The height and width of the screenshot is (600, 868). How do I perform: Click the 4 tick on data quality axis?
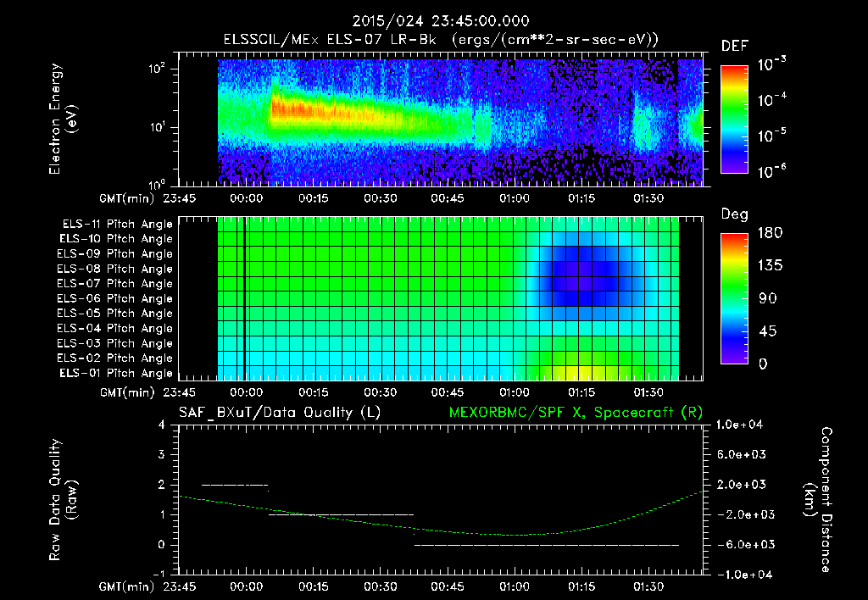tap(162, 425)
